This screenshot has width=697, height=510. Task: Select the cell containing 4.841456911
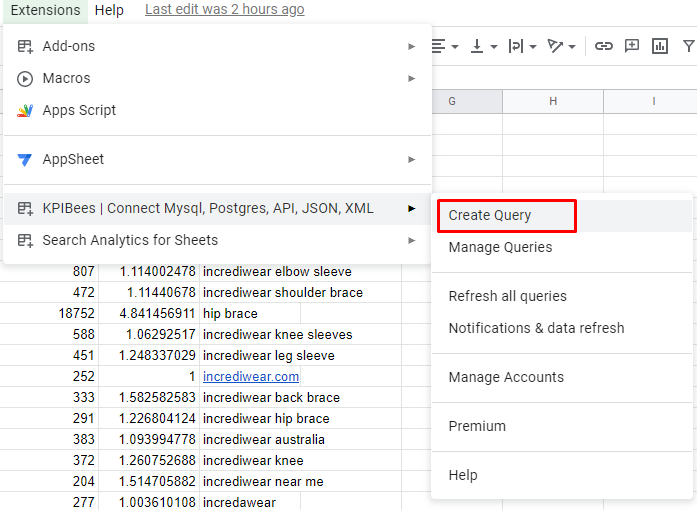[x=149, y=313]
